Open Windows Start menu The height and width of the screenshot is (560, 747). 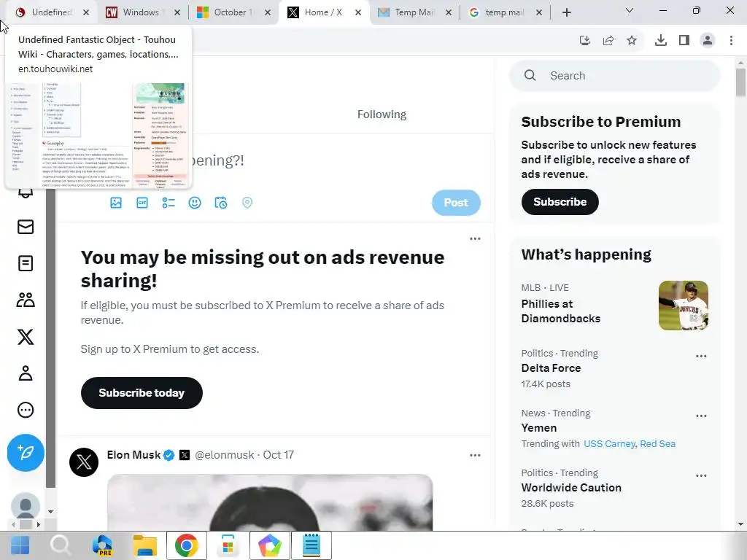(20, 545)
